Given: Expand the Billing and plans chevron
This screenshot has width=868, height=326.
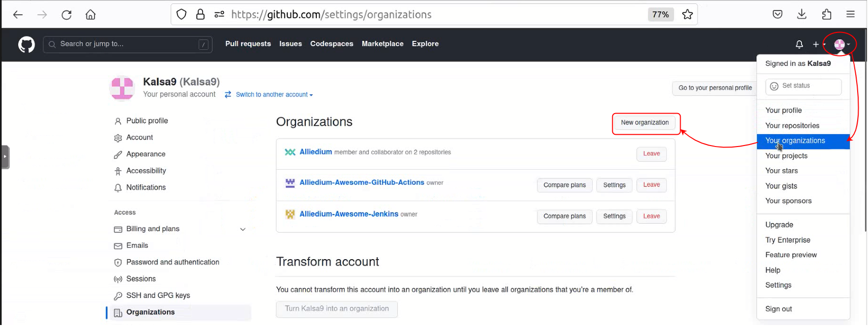Looking at the screenshot, I should [242, 229].
